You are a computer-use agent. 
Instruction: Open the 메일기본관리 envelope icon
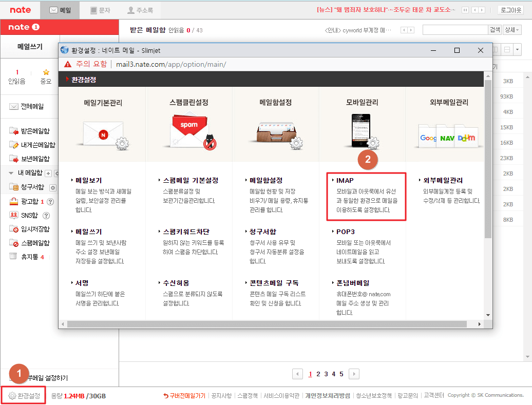pyautogui.click(x=103, y=135)
